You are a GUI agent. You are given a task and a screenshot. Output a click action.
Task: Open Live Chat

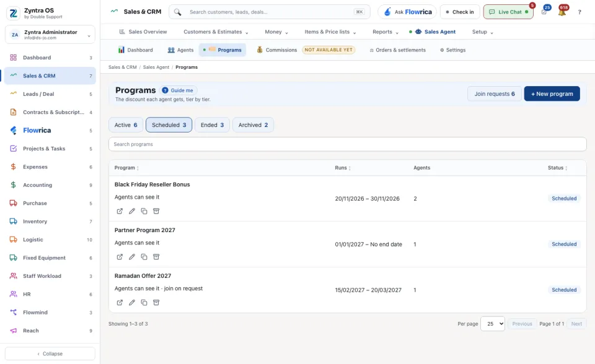508,12
